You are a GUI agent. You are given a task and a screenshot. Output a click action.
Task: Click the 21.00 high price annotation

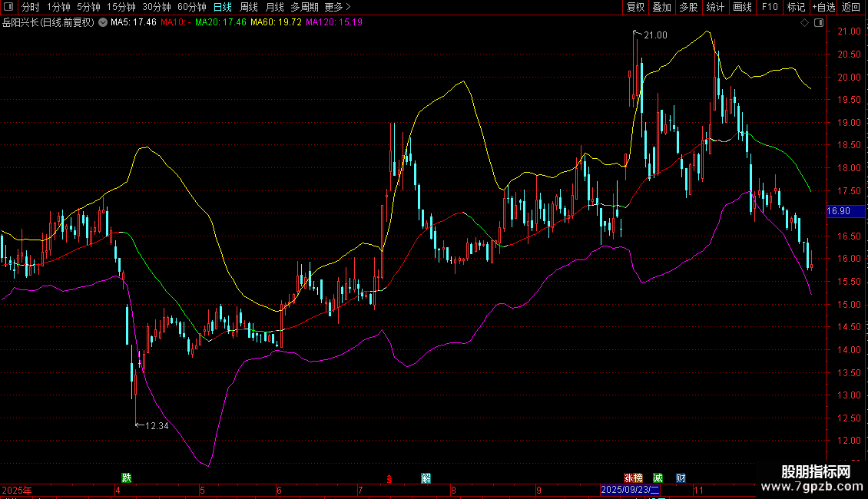click(x=655, y=35)
